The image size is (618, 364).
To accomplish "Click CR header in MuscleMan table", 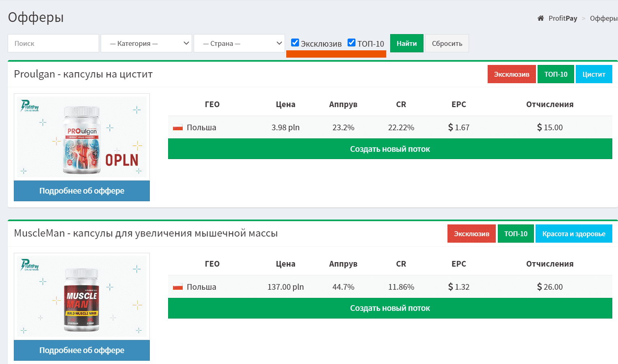I will tap(401, 264).
